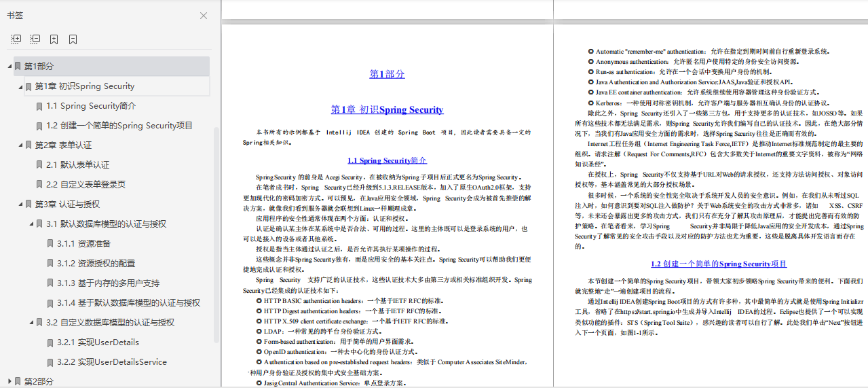
Task: Select bookmark 第3章 认证与授权
Action: tap(67, 205)
